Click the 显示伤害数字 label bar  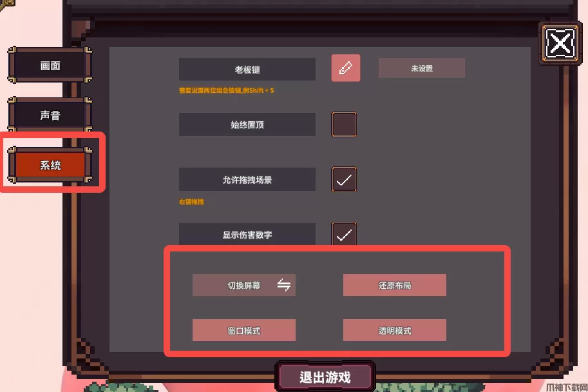click(x=247, y=234)
